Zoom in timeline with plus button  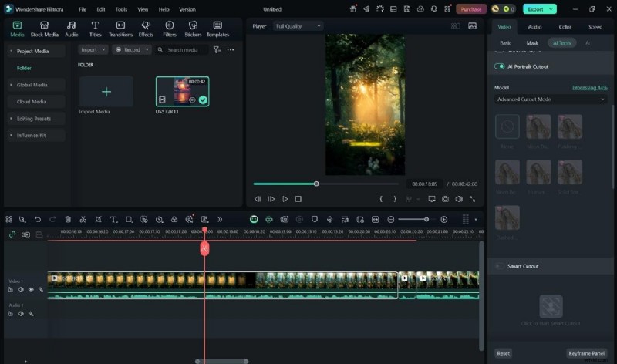[444, 219]
